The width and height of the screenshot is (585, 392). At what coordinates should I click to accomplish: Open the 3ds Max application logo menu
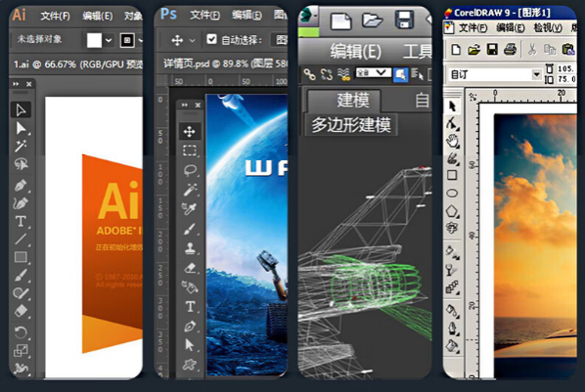[309, 16]
